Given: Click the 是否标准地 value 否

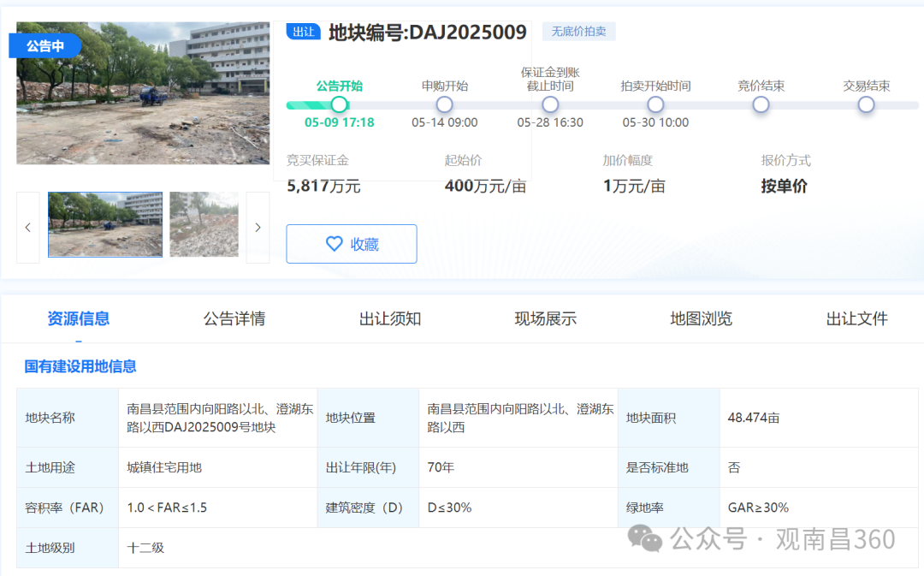Looking at the screenshot, I should 734,467.
